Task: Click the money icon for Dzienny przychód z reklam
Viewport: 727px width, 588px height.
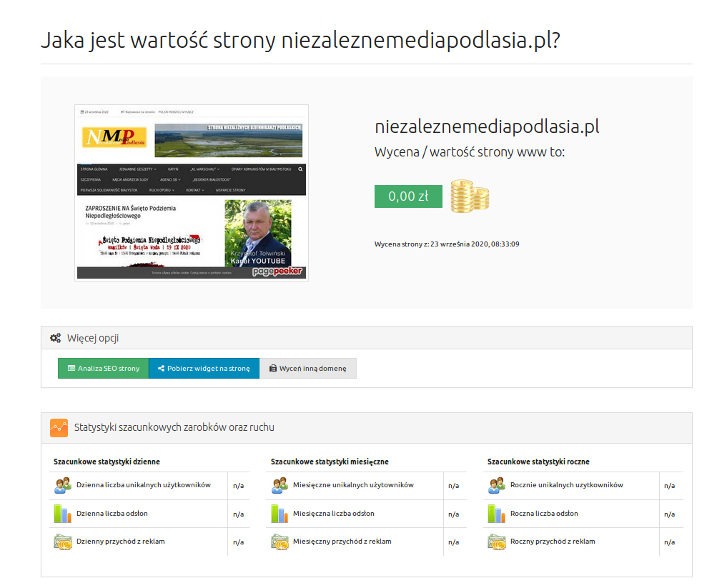Action: (63, 542)
